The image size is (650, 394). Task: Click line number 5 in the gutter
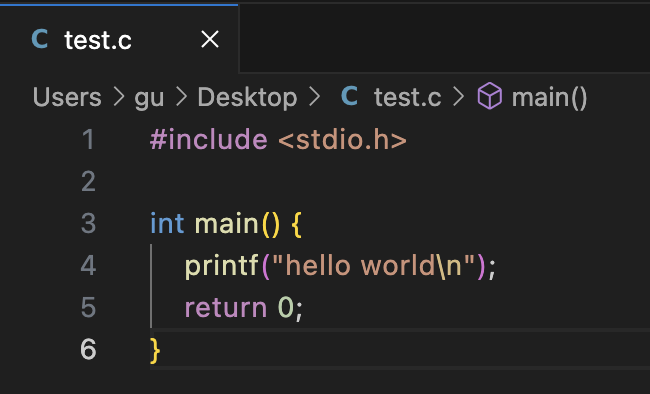tap(88, 307)
